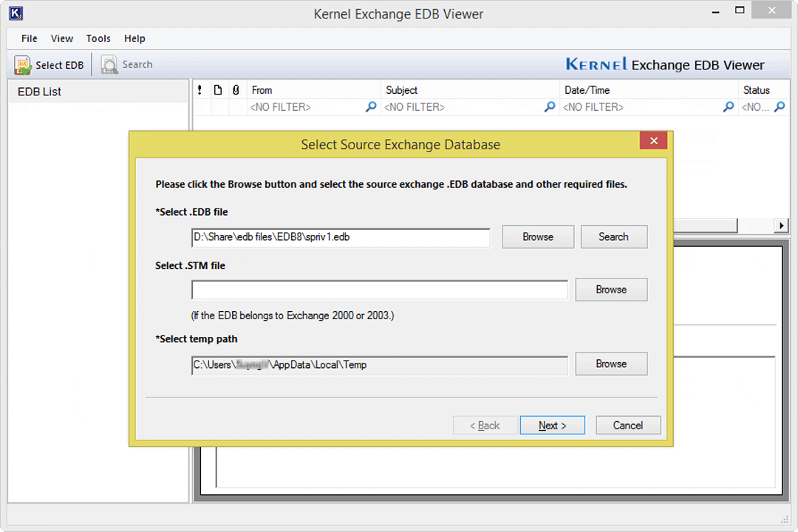Click the importance column header icon

(x=199, y=90)
